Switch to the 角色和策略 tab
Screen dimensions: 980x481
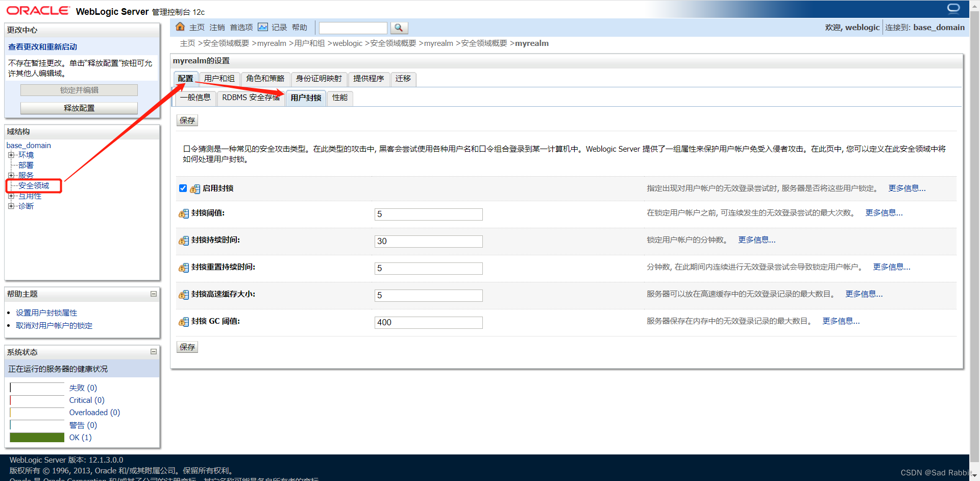click(265, 79)
